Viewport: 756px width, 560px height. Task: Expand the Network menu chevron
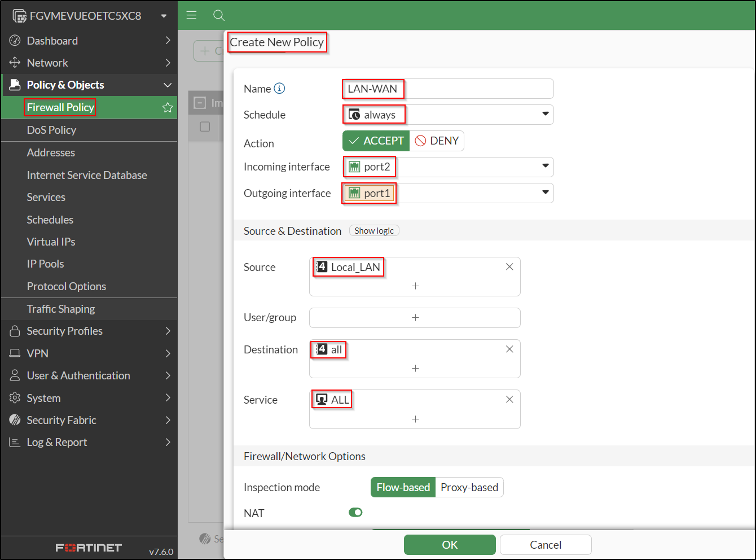(168, 63)
